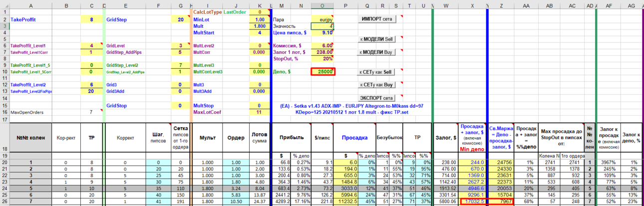This screenshot has width=644, height=206.
Task: Select row header 18
Action: coord(4,138)
